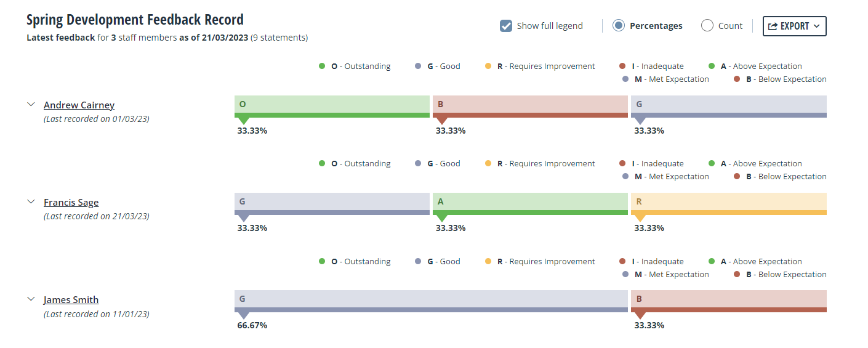868x348 pixels.
Task: Click red marker under James Smith's B bar
Action: click(640, 315)
